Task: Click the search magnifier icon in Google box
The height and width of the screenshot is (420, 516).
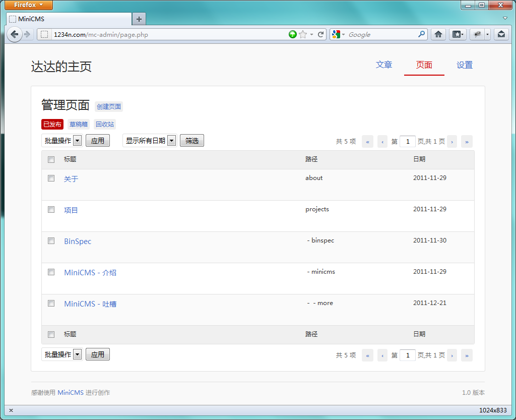Action: 421,34
